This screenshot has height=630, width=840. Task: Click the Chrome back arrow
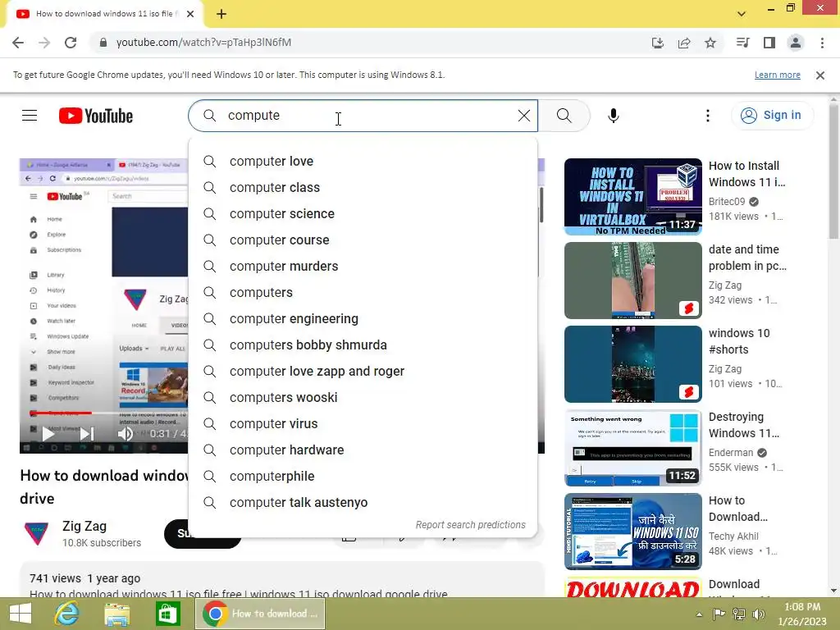click(18, 43)
